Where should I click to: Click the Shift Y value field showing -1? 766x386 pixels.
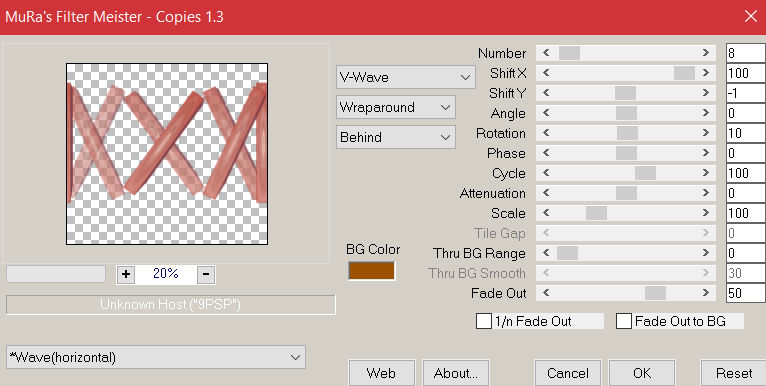click(745, 93)
